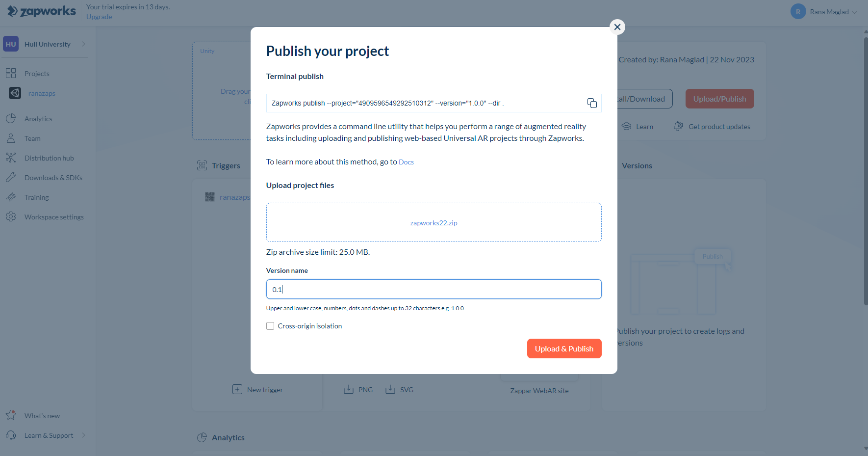868x456 pixels.
Task: Open the Team page icon
Action: pyautogui.click(x=11, y=138)
